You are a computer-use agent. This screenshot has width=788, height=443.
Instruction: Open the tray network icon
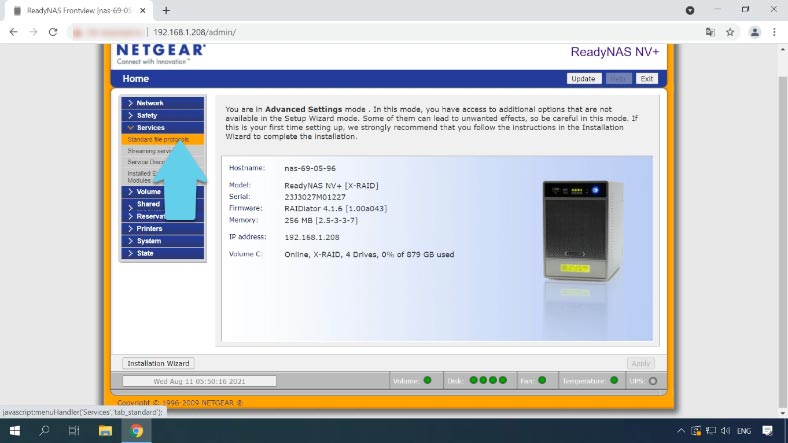711,431
